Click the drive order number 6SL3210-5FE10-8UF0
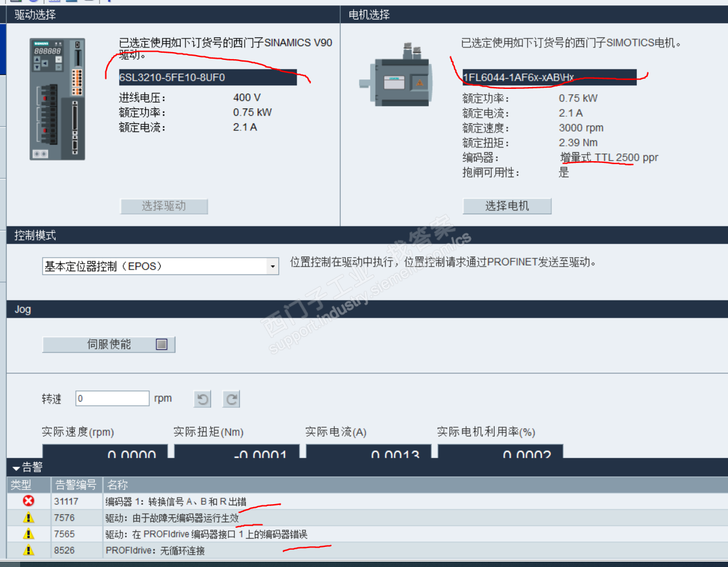The height and width of the screenshot is (567, 728). point(208,78)
